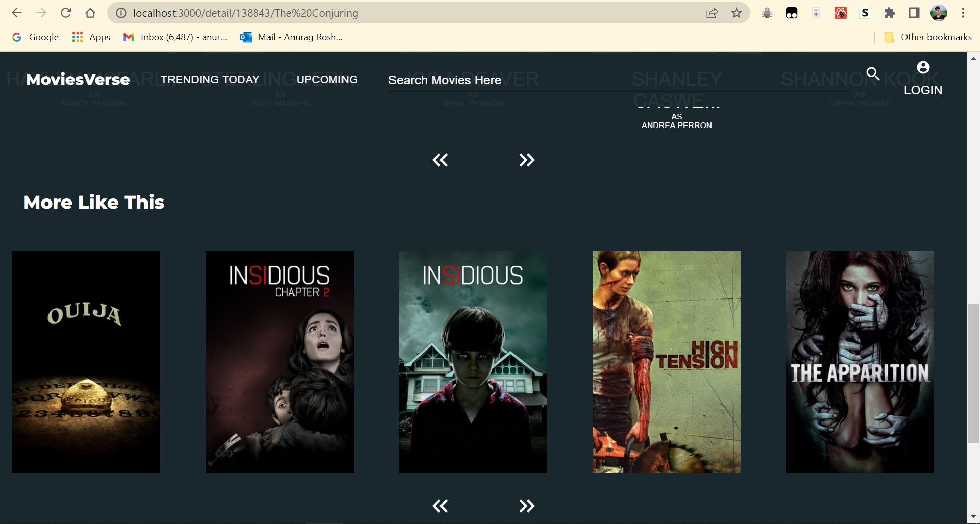Share this page via address bar share icon
Viewport: 980px width, 524px height.
point(712,13)
